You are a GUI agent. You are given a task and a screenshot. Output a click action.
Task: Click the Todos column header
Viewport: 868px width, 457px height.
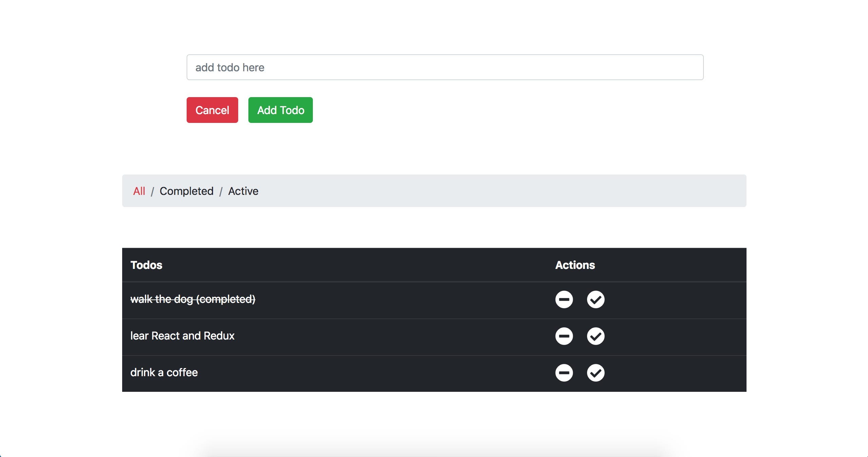(x=146, y=265)
